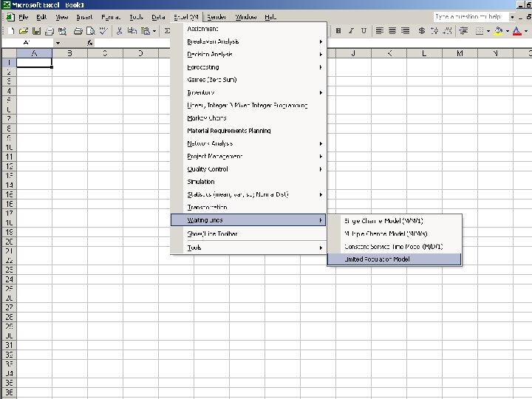
Task: Open the help question dropdown arrow
Action: pos(512,16)
